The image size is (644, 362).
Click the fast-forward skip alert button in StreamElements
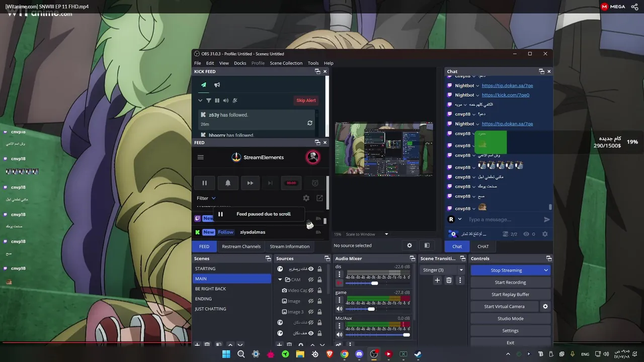click(x=250, y=183)
